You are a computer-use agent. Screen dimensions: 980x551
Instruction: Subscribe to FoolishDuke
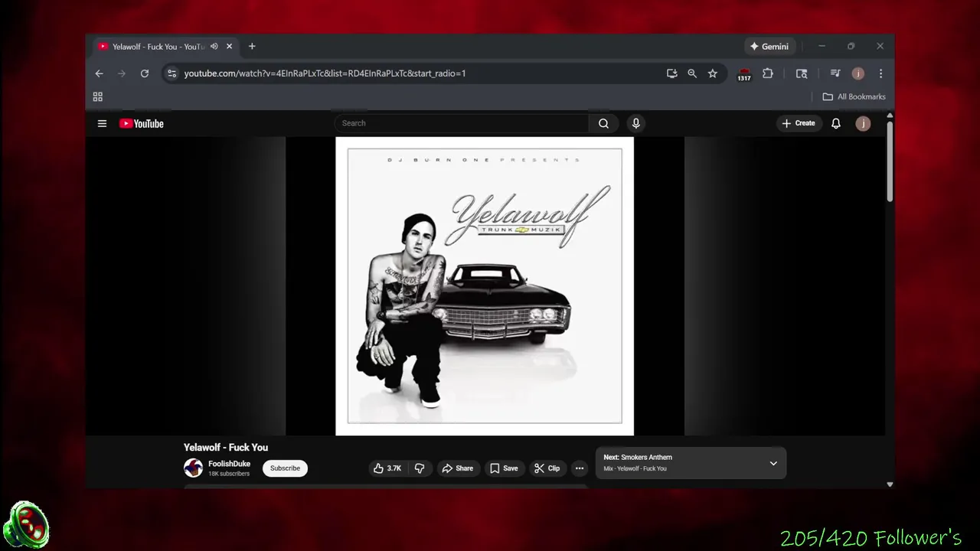click(x=285, y=468)
